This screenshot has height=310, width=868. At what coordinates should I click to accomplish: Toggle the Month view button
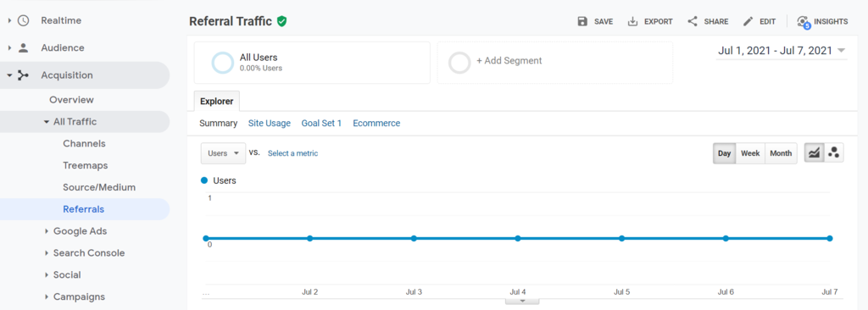tap(781, 153)
